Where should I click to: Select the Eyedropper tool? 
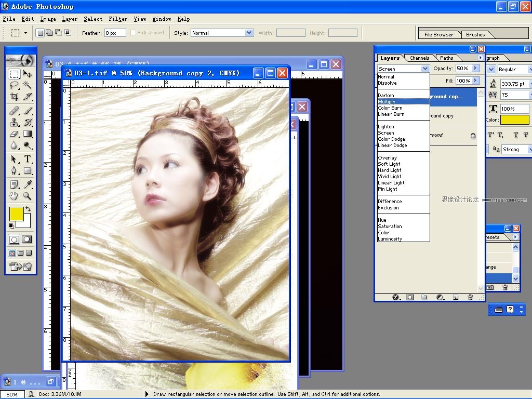point(28,184)
